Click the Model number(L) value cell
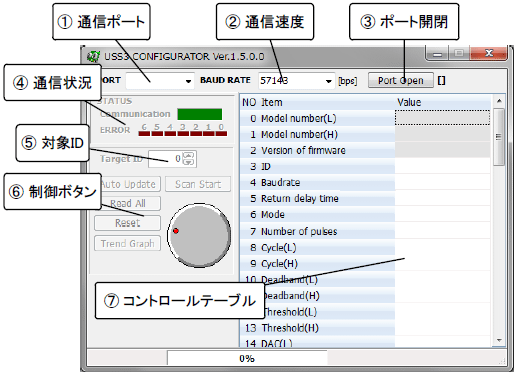Screen dimensions: 520x378 click(x=442, y=118)
